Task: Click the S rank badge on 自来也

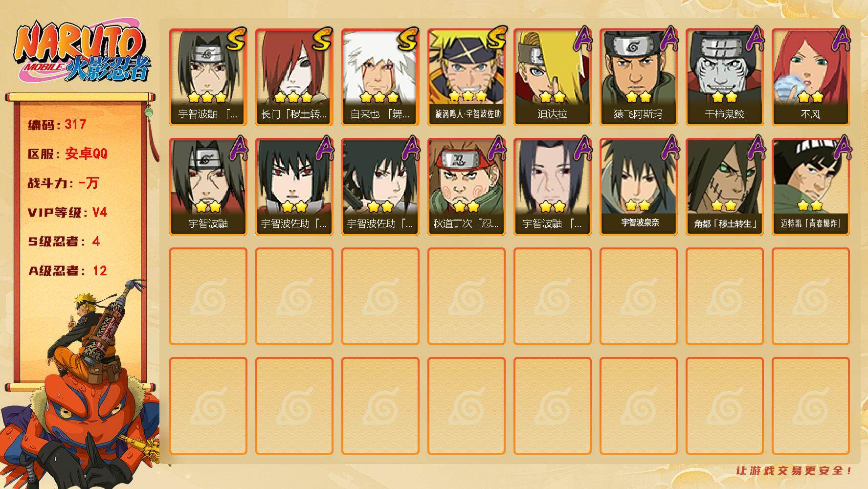Action: tap(407, 39)
